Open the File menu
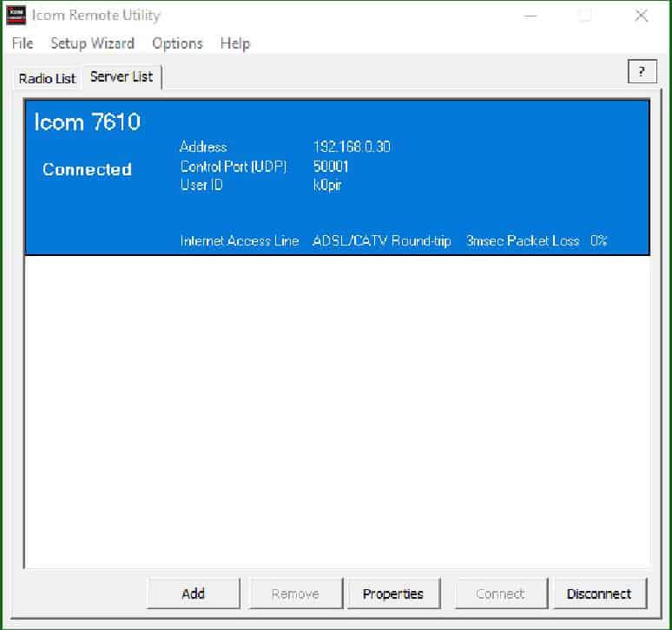Screen dimensions: 672x630 tap(23, 43)
